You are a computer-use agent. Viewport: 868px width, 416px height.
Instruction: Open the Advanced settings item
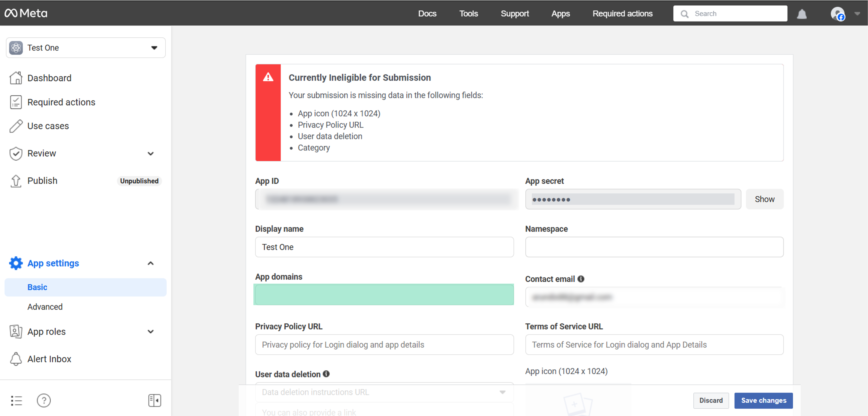coord(45,307)
